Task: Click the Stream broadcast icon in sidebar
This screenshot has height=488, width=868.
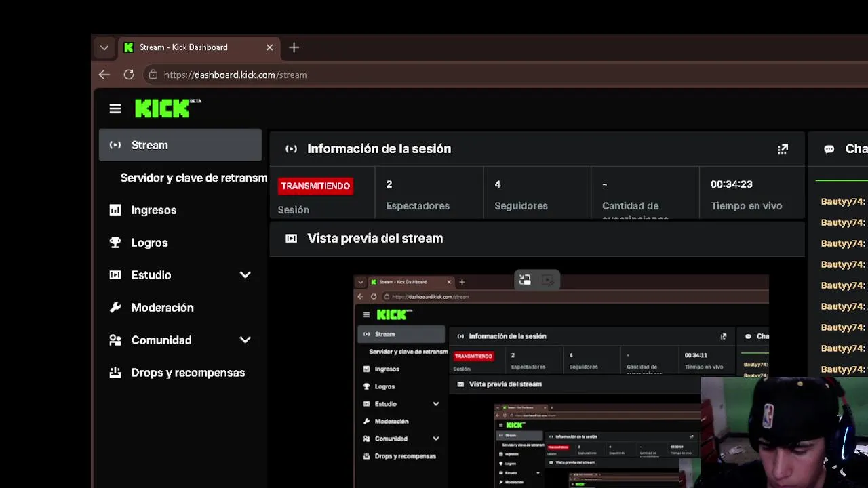Action: point(115,145)
